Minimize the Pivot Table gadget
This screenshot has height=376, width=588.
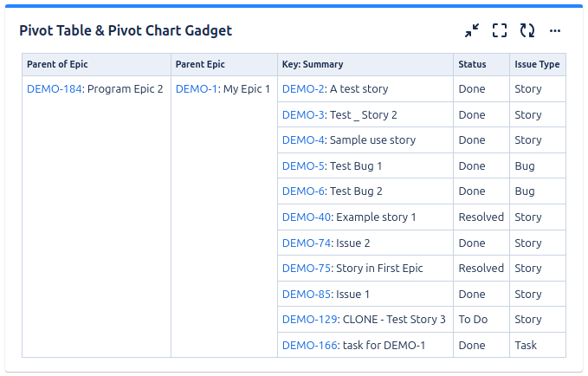[x=472, y=31]
